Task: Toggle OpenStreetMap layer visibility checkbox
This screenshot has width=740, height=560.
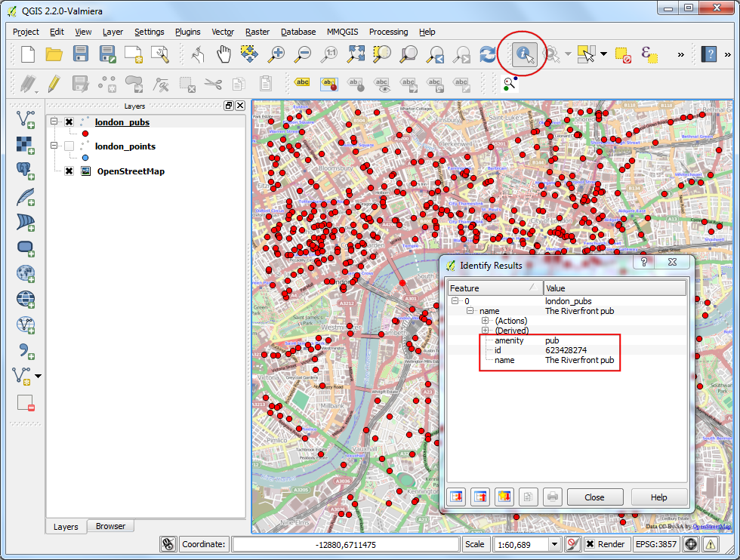Action: (x=69, y=171)
